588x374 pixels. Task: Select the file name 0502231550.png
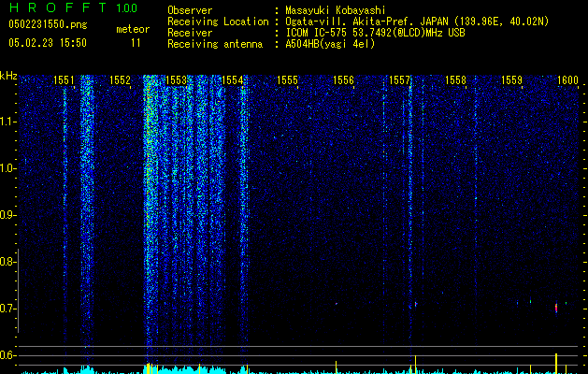click(48, 24)
